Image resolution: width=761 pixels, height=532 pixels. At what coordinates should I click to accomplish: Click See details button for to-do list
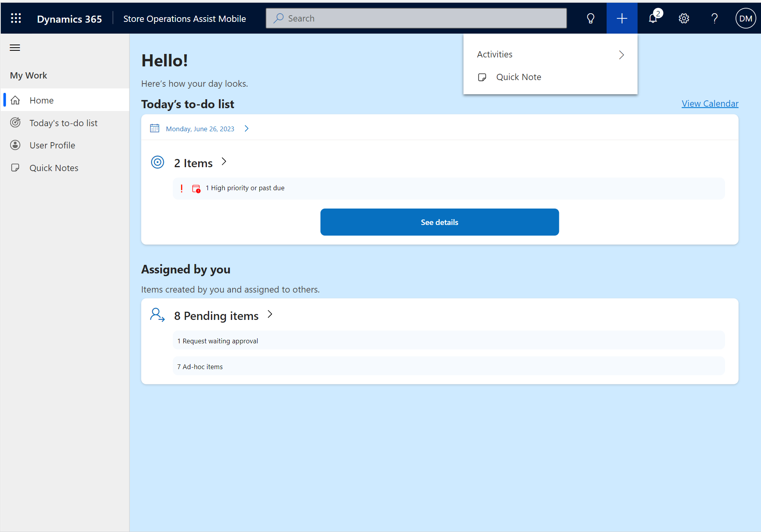coord(439,222)
